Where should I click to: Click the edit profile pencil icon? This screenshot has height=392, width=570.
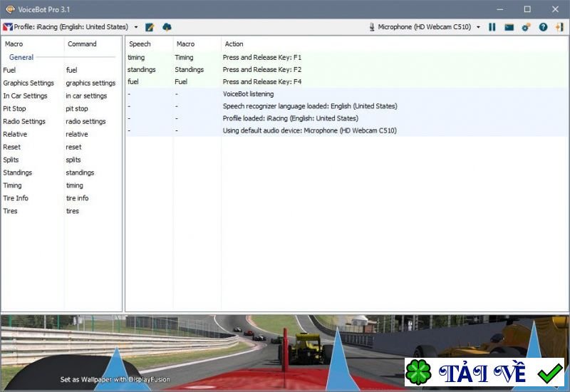coord(150,27)
